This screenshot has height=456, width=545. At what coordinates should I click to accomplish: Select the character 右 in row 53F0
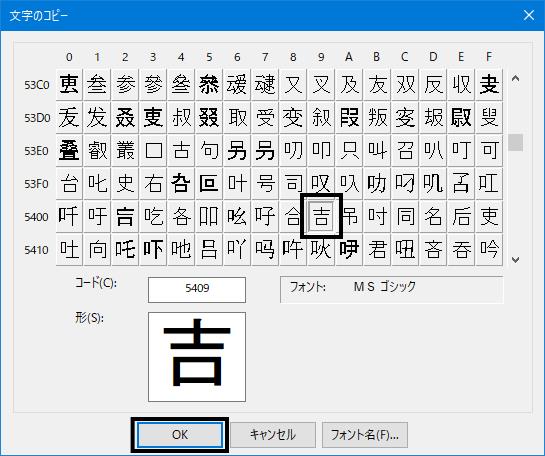(153, 184)
